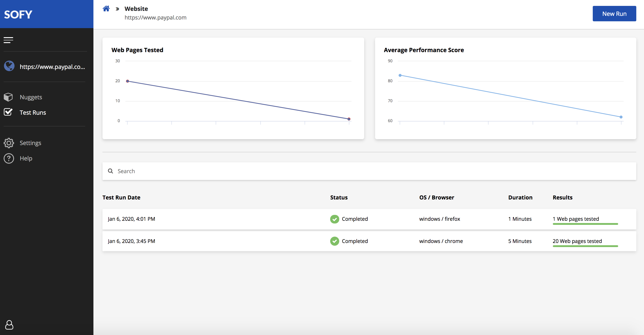
Task: Toggle the hamburger menu icon
Action: (8, 40)
